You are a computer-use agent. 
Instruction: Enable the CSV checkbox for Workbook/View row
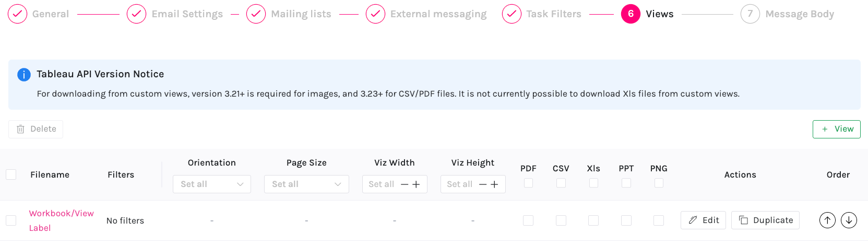[561, 220]
